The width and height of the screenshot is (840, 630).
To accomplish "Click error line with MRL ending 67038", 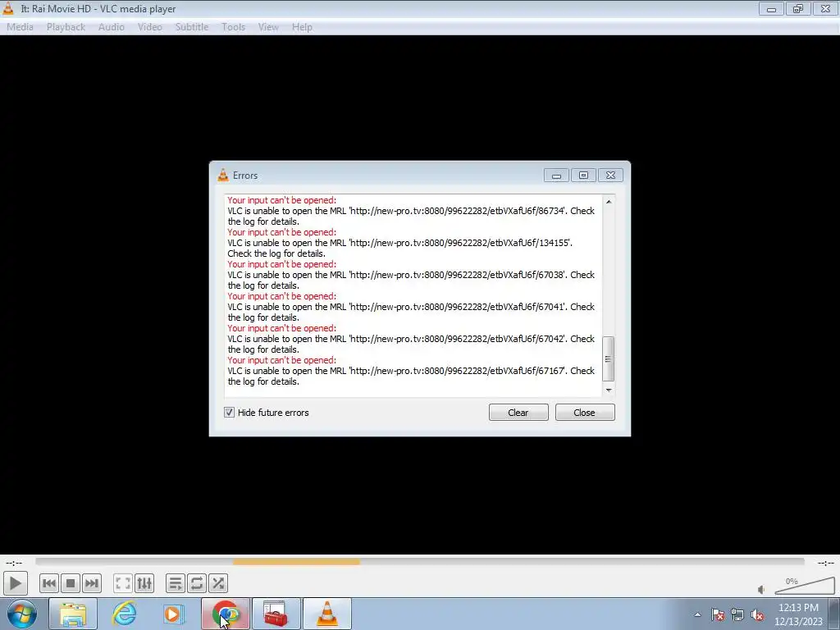I will click(x=411, y=281).
